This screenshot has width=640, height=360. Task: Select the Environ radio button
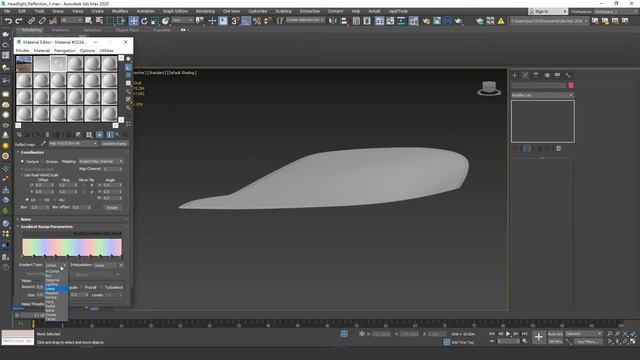(x=42, y=162)
